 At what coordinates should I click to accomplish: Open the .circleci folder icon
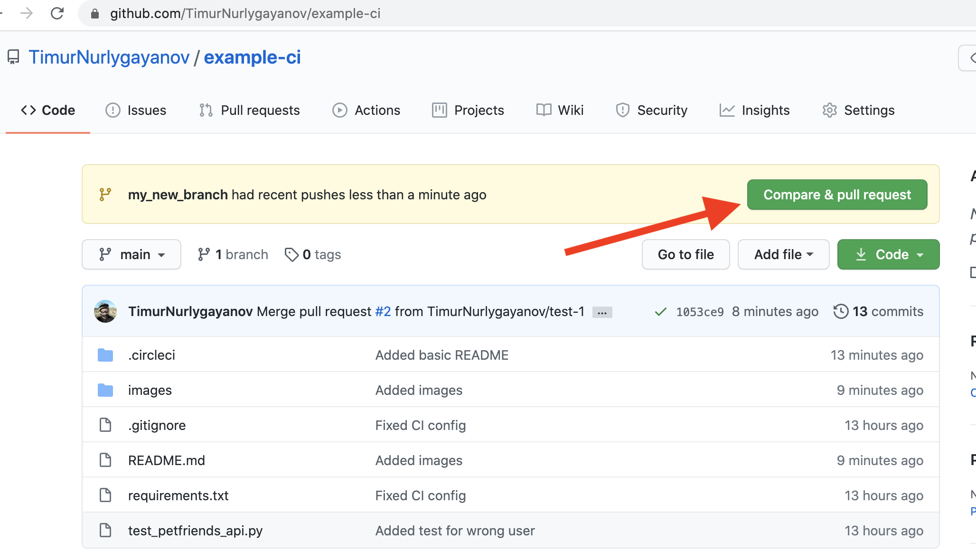click(x=105, y=355)
